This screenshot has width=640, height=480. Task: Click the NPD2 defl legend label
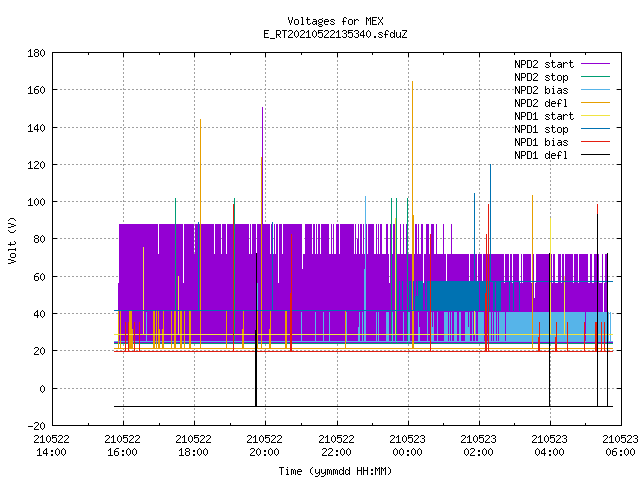(x=541, y=103)
